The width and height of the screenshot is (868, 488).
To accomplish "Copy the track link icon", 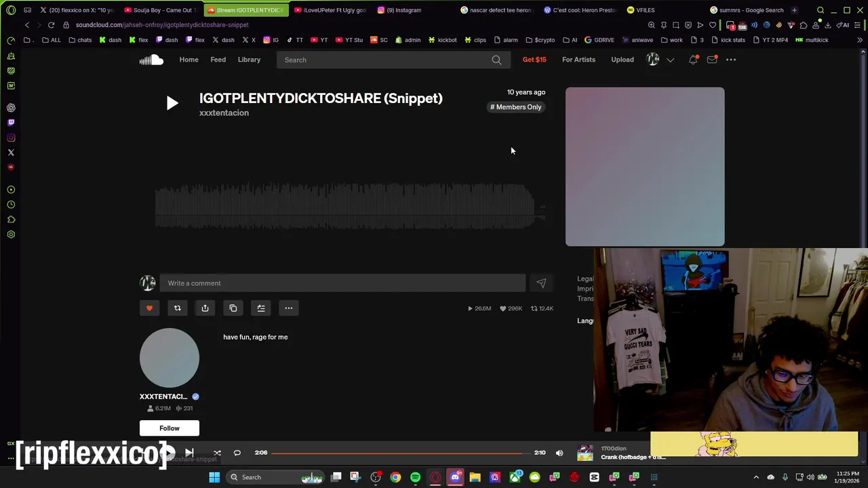I will pyautogui.click(x=233, y=308).
